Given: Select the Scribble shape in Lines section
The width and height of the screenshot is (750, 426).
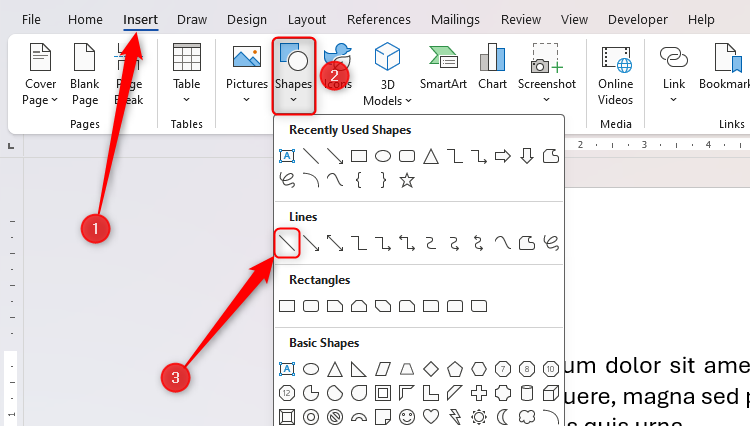Looking at the screenshot, I should click(x=551, y=243).
